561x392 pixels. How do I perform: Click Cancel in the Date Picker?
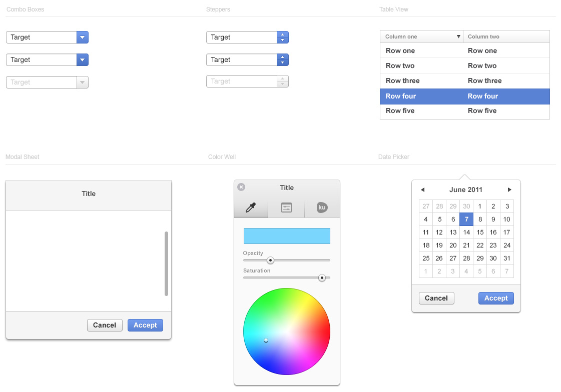click(436, 298)
